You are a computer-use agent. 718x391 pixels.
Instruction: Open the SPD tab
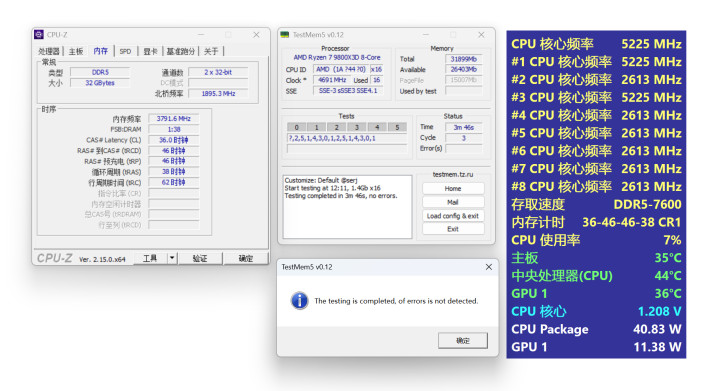click(125, 51)
